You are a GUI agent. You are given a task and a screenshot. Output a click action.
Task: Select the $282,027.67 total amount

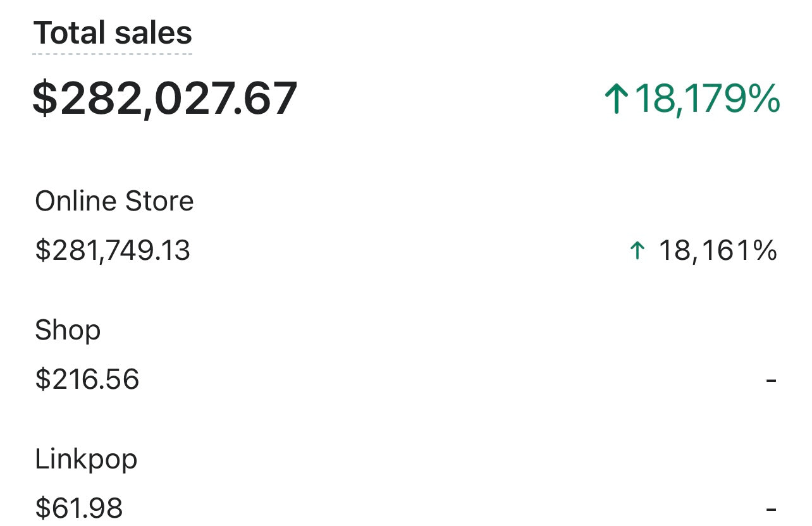point(165,99)
